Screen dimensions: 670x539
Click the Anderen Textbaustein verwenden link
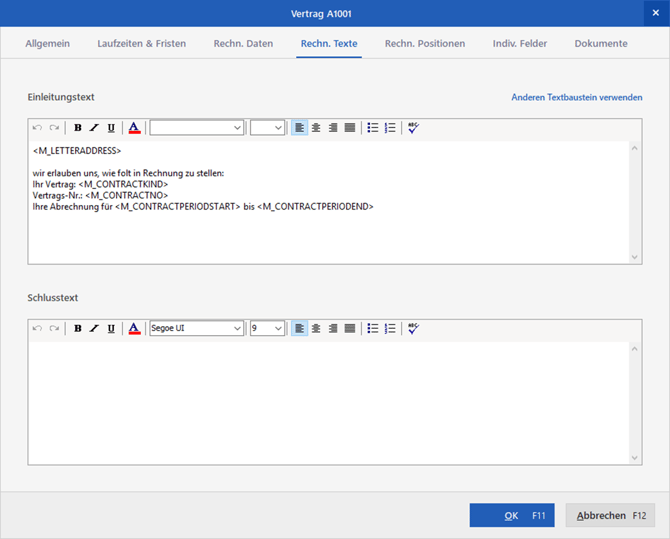576,98
